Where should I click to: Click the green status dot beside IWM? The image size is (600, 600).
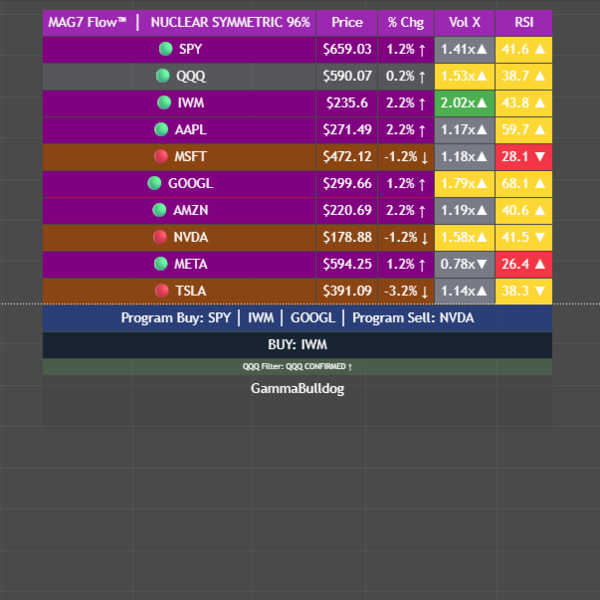point(164,103)
